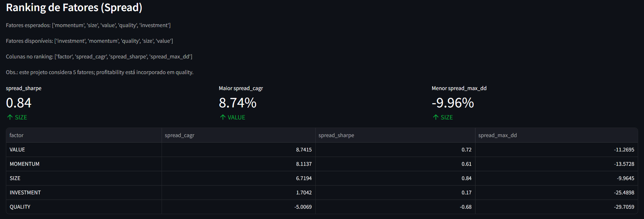Select the QUALITY factor cell

(x=84, y=207)
